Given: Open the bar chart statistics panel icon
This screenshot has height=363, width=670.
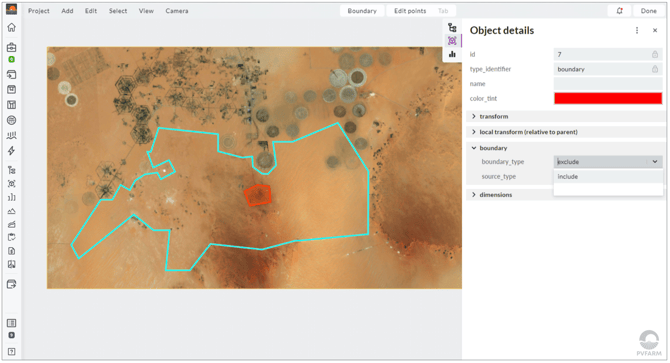Looking at the screenshot, I should coord(452,54).
